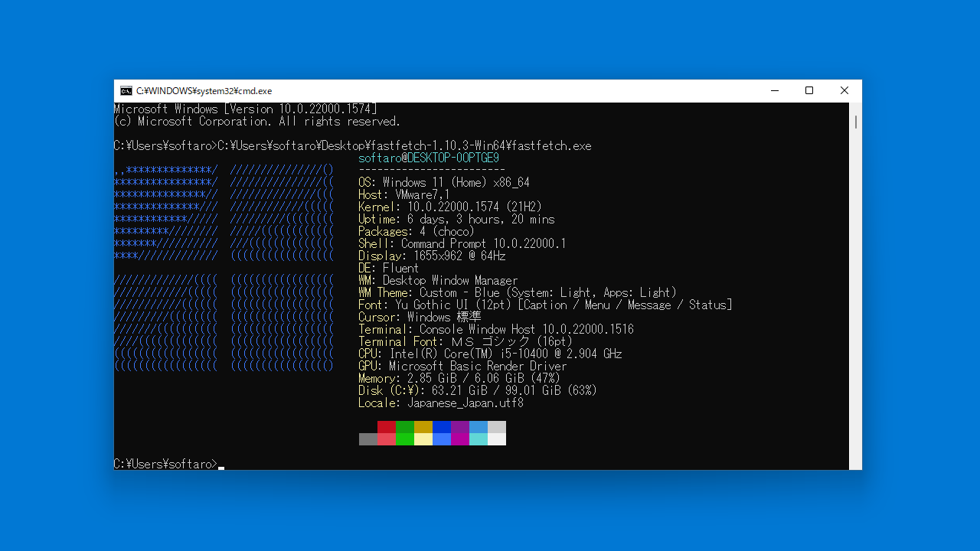Viewport: 980px width, 551px height.
Task: Click the Host: VMware7,1 line
Action: (x=404, y=195)
